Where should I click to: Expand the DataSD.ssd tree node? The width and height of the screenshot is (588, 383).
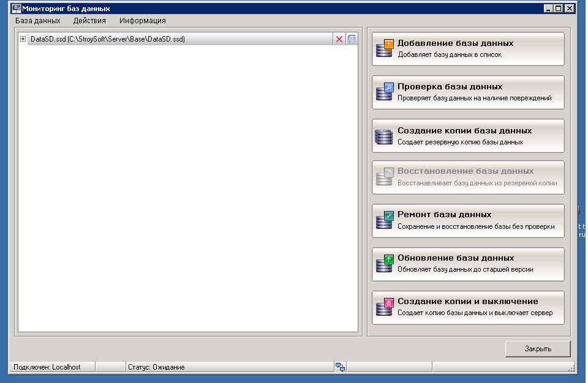click(23, 39)
